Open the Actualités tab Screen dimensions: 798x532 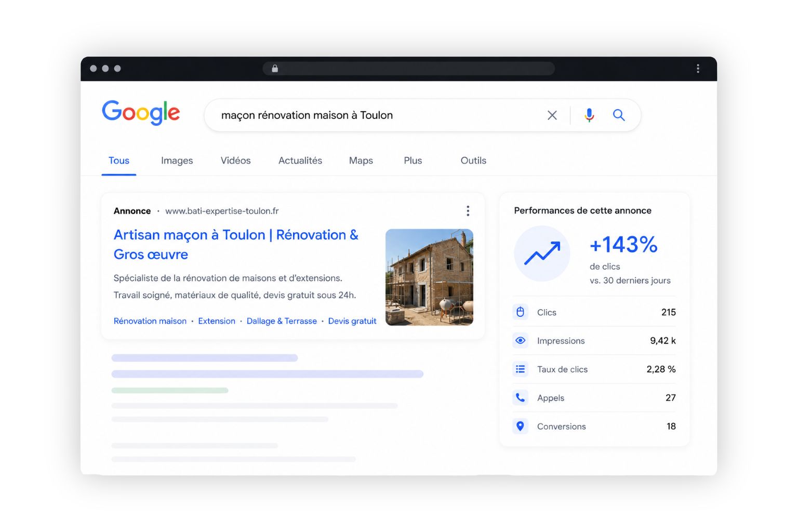pos(300,161)
